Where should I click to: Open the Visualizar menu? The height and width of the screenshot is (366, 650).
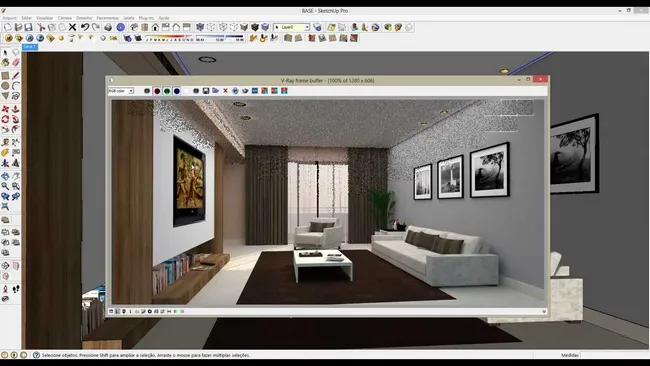tap(45, 18)
